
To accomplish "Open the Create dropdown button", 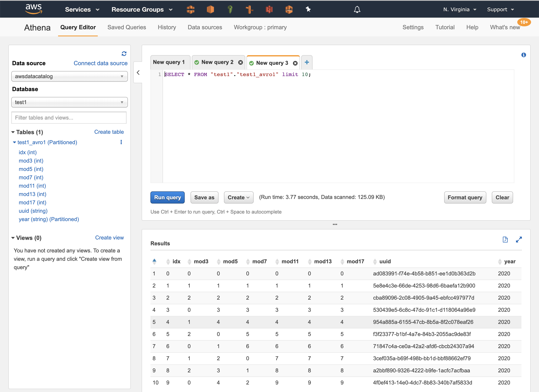I will pyautogui.click(x=238, y=197).
